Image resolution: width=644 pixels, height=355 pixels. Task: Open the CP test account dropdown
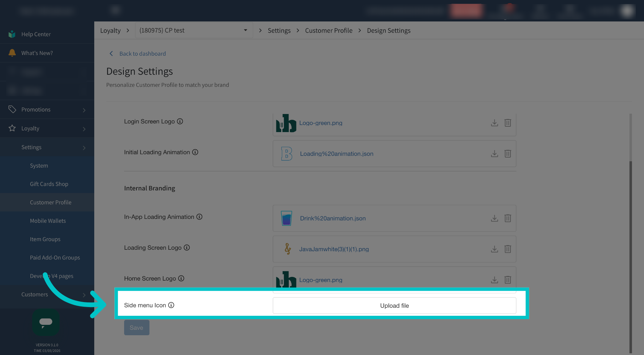(x=194, y=31)
